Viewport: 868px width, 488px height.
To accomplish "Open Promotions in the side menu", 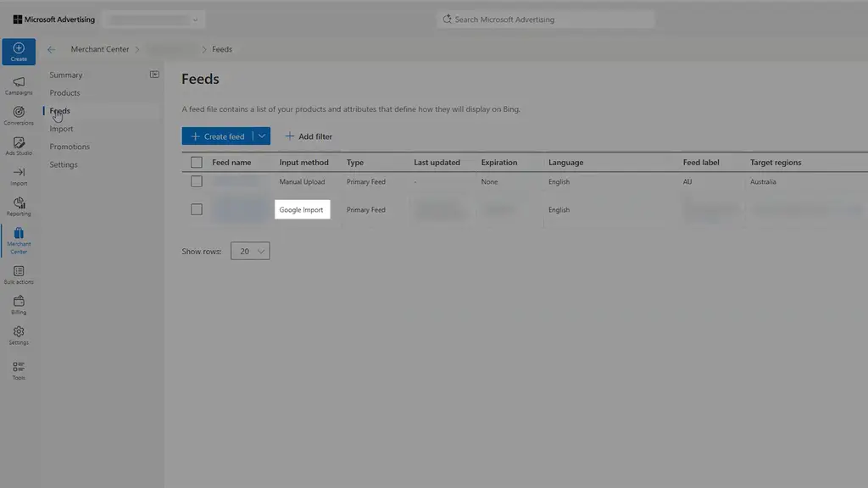I will pyautogui.click(x=70, y=147).
